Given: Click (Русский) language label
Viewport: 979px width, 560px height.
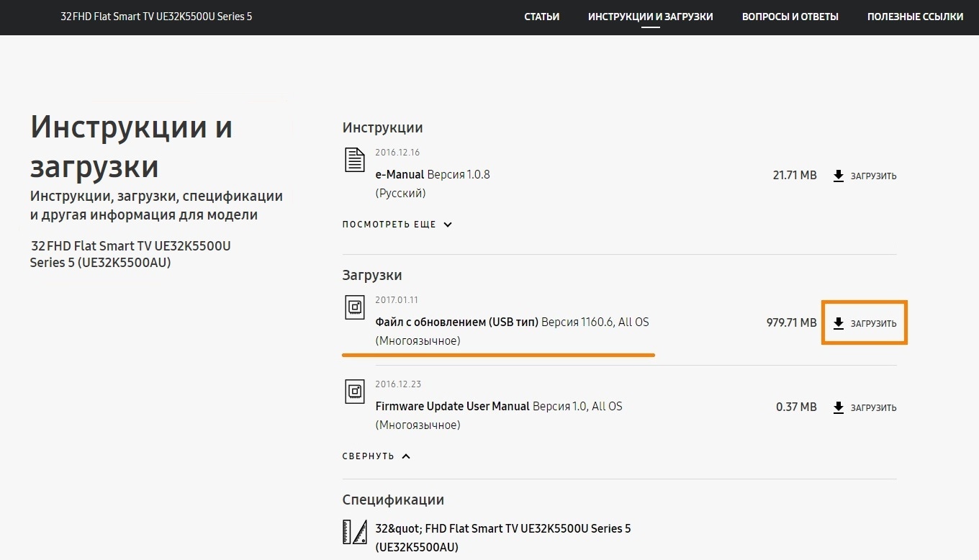Looking at the screenshot, I should coord(400,193).
